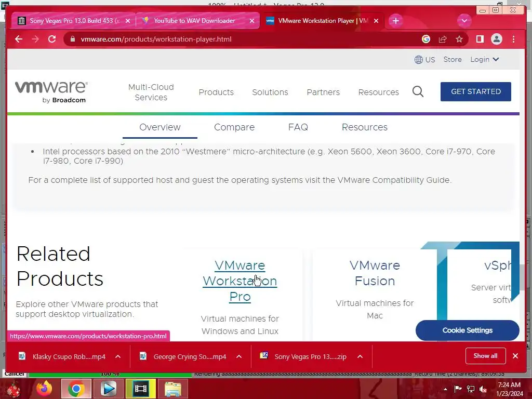Click the Google icon in address bar
The width and height of the screenshot is (532, 399).
tap(426, 39)
